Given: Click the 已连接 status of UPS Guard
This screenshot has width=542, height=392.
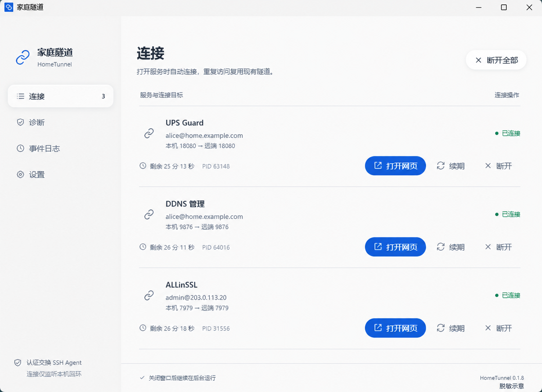Looking at the screenshot, I should point(507,133).
